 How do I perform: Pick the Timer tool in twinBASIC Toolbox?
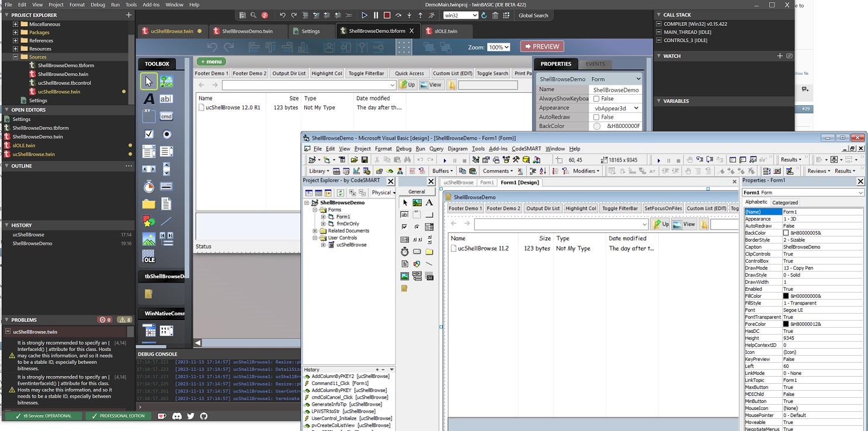pos(149,187)
